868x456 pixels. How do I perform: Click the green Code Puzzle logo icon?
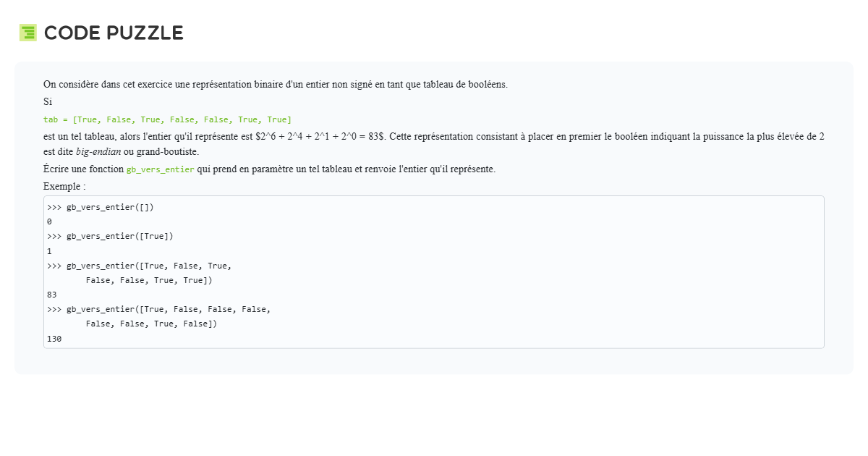click(27, 33)
